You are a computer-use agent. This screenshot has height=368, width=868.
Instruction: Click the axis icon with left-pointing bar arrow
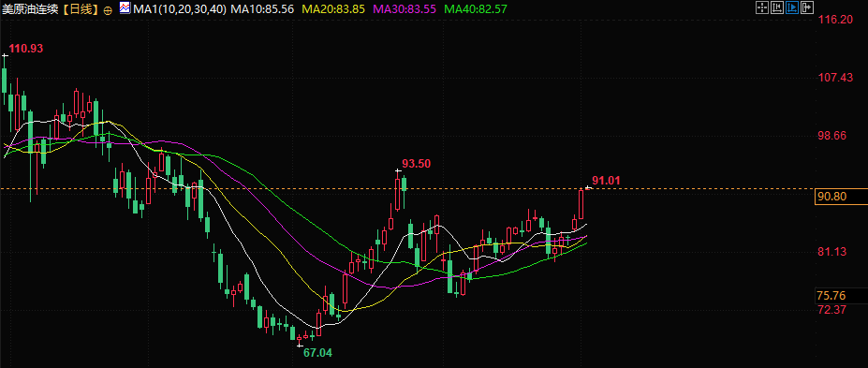coord(776,7)
